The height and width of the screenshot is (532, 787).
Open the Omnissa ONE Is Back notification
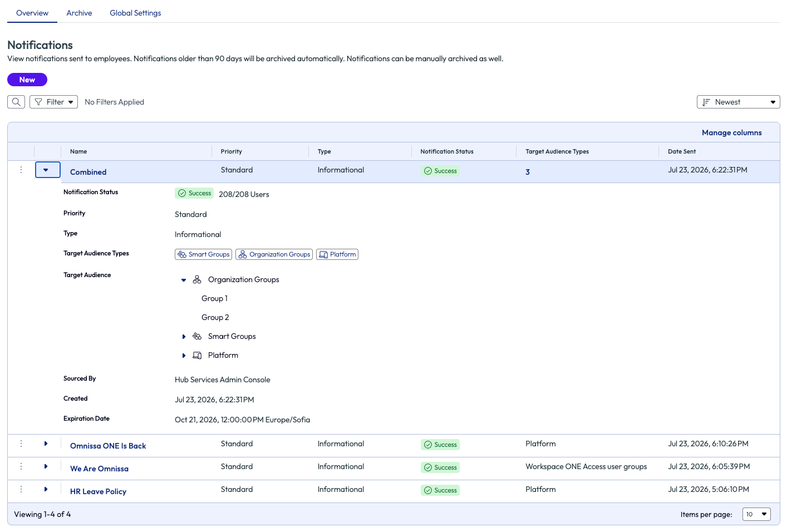tap(108, 446)
